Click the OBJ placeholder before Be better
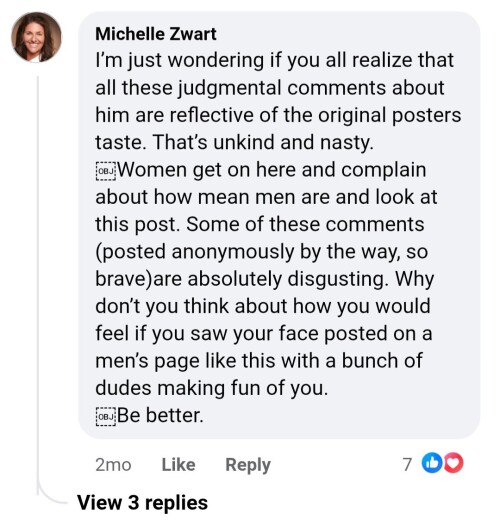Viewport: 500px width, 525px height. 105,417
